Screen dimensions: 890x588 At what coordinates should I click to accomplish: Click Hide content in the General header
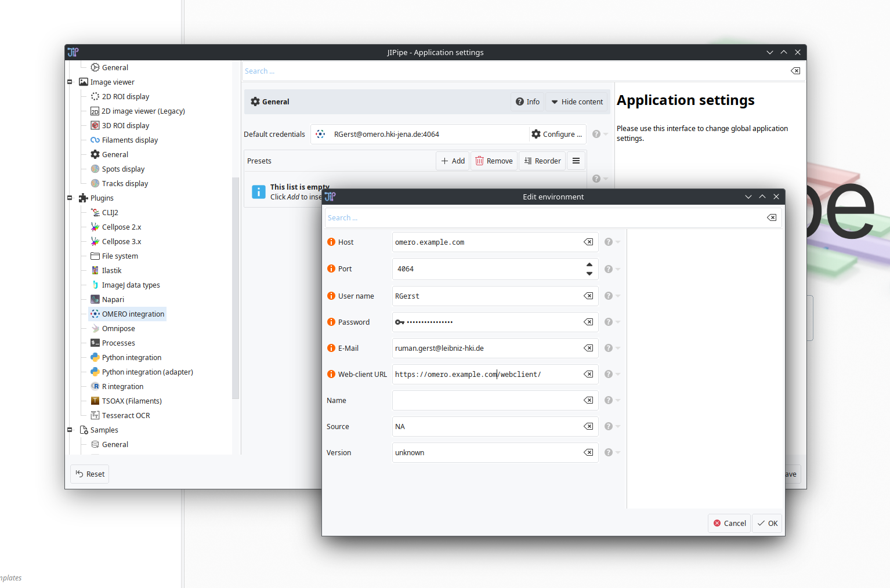[577, 102]
